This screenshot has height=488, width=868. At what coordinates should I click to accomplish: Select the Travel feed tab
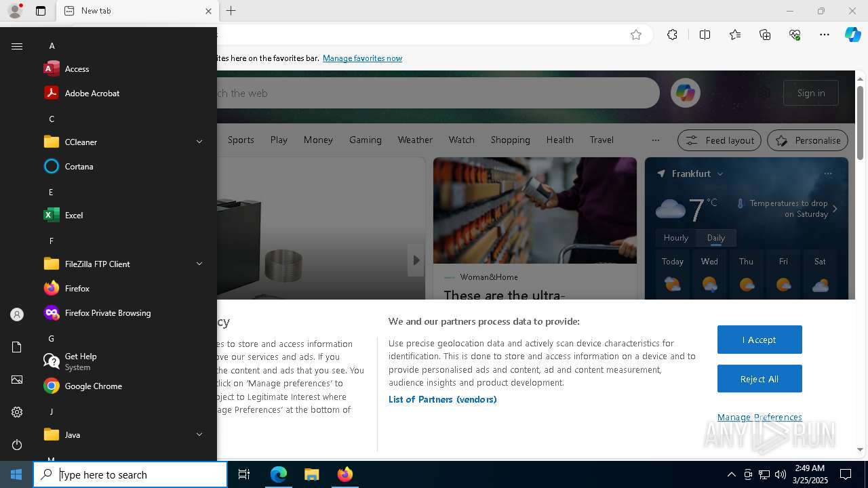pyautogui.click(x=601, y=140)
